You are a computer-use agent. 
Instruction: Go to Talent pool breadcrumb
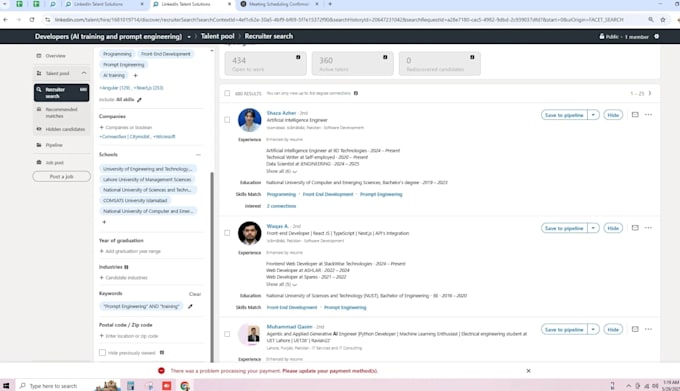217,36
